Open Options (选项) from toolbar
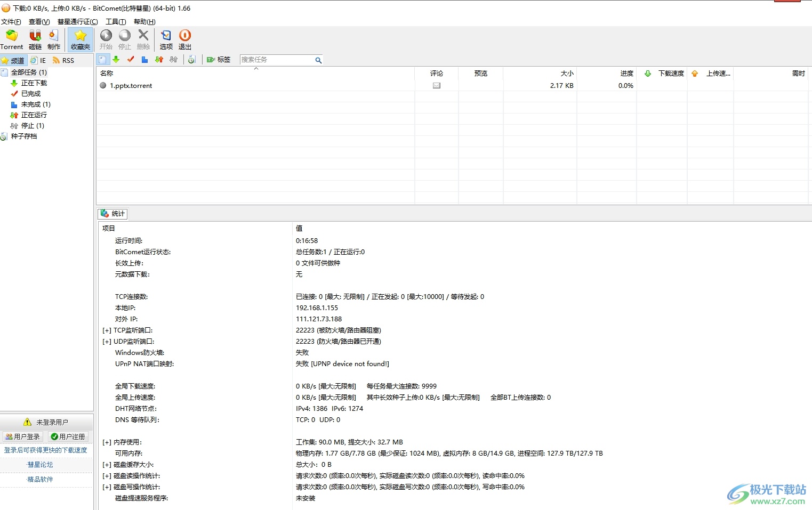 (166, 40)
